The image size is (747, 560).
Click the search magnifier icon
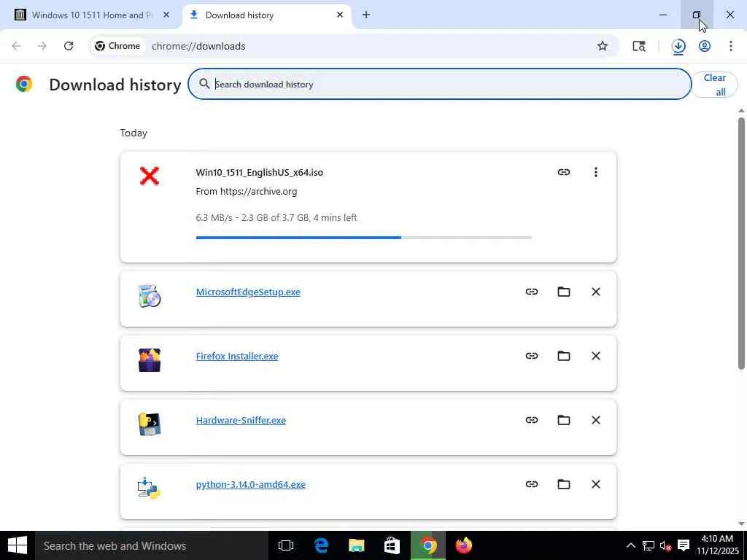coord(204,84)
